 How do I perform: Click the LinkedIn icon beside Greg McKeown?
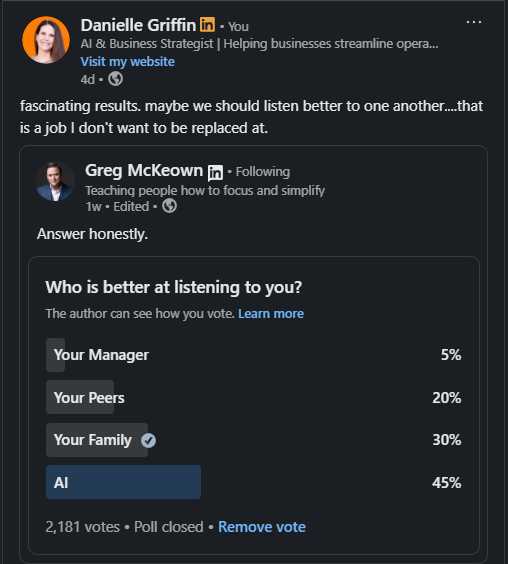pyautogui.click(x=216, y=173)
